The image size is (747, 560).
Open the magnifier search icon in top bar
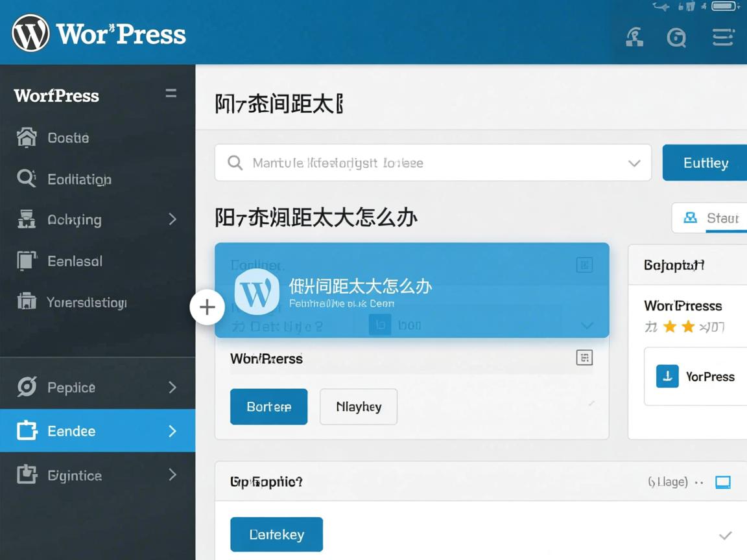(677, 38)
